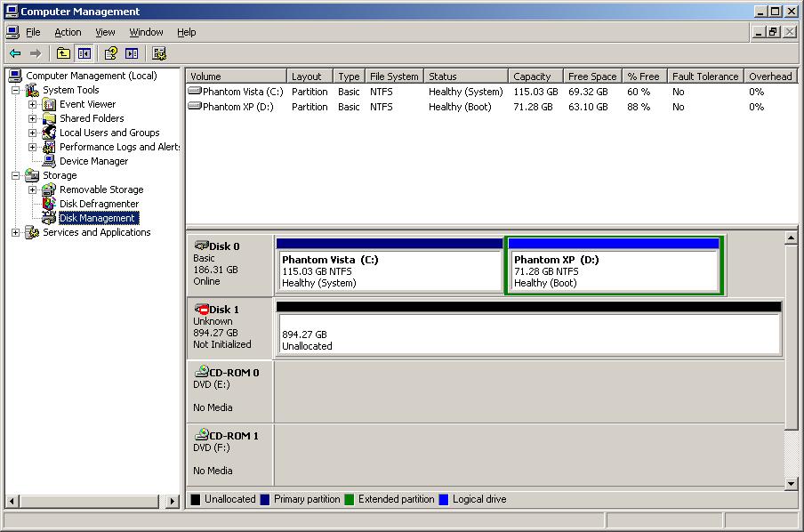The height and width of the screenshot is (532, 804).
Task: Click the Help toolbar icon
Action: pos(111,53)
